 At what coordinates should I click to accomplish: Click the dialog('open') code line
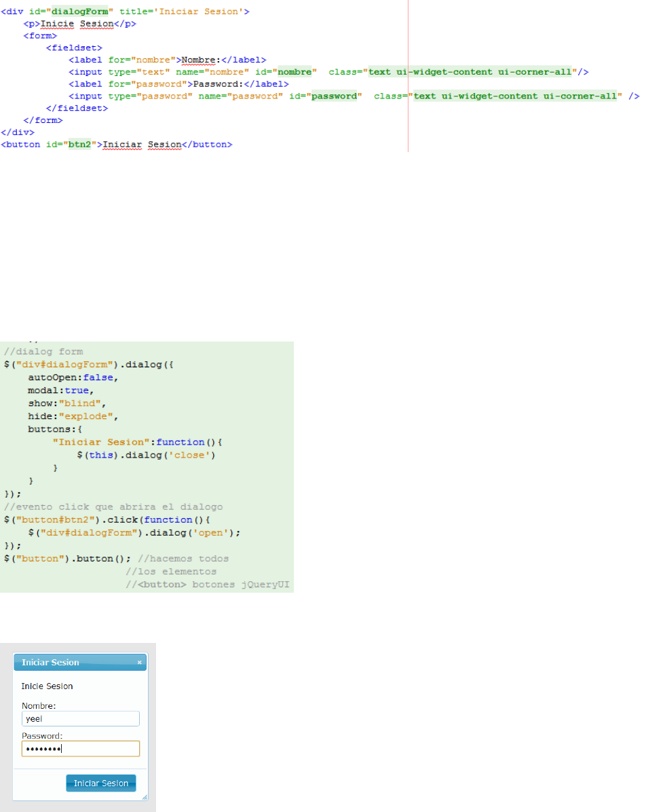(x=134, y=533)
